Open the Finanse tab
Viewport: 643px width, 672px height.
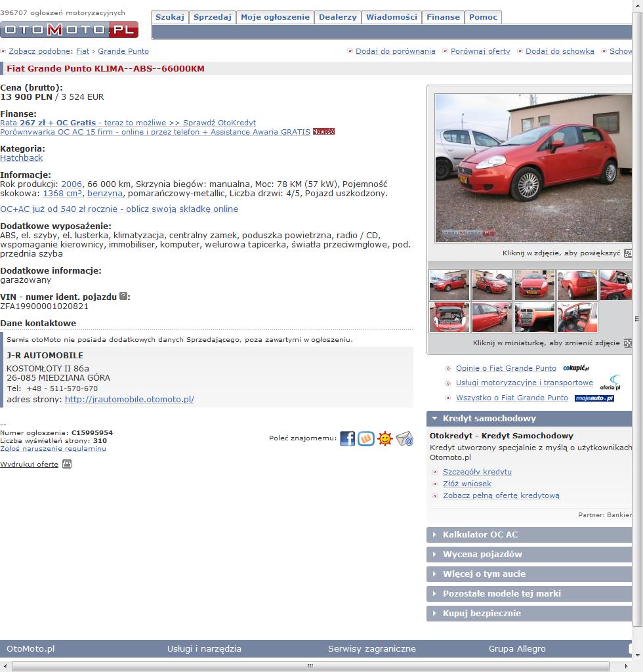tap(443, 17)
